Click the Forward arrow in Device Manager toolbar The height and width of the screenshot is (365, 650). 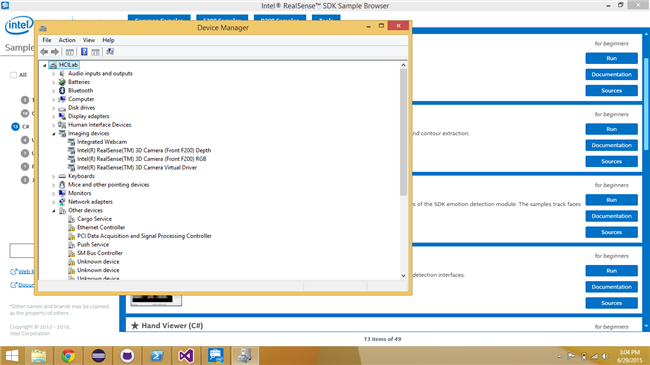tap(55, 52)
